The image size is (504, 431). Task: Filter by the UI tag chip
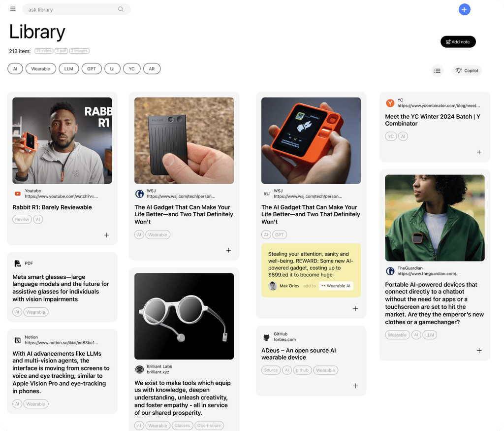(x=112, y=69)
